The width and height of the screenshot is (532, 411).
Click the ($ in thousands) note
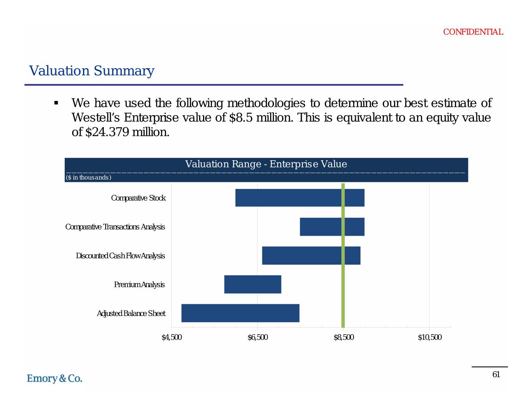point(88,178)
